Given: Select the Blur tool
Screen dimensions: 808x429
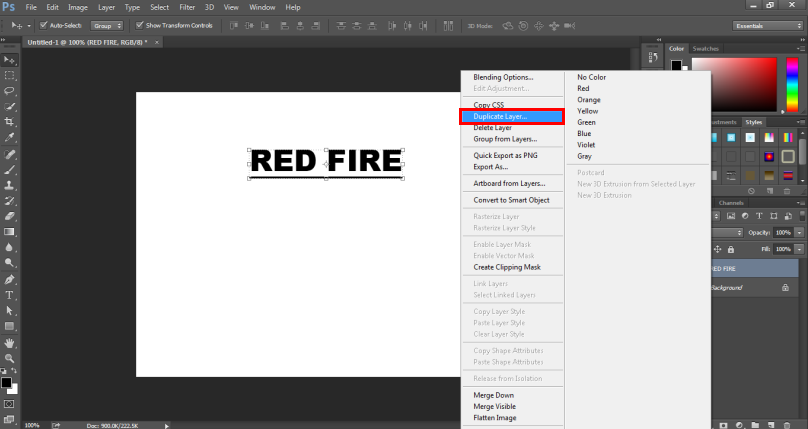Looking at the screenshot, I should 9,247.
